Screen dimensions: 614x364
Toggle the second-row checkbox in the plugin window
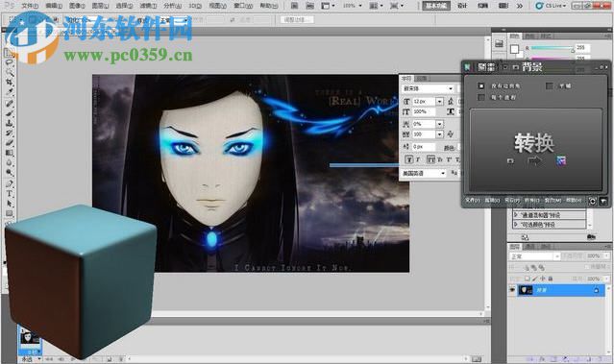tap(481, 97)
